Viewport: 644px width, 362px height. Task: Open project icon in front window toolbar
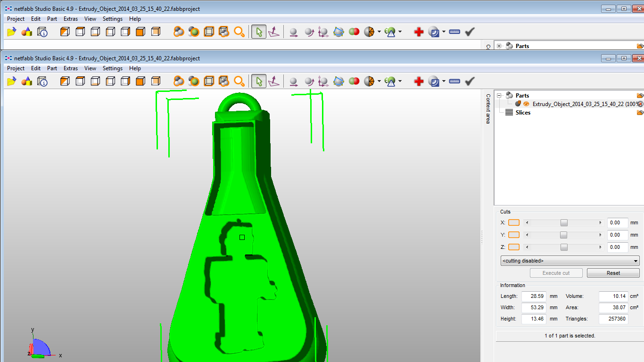tap(12, 81)
